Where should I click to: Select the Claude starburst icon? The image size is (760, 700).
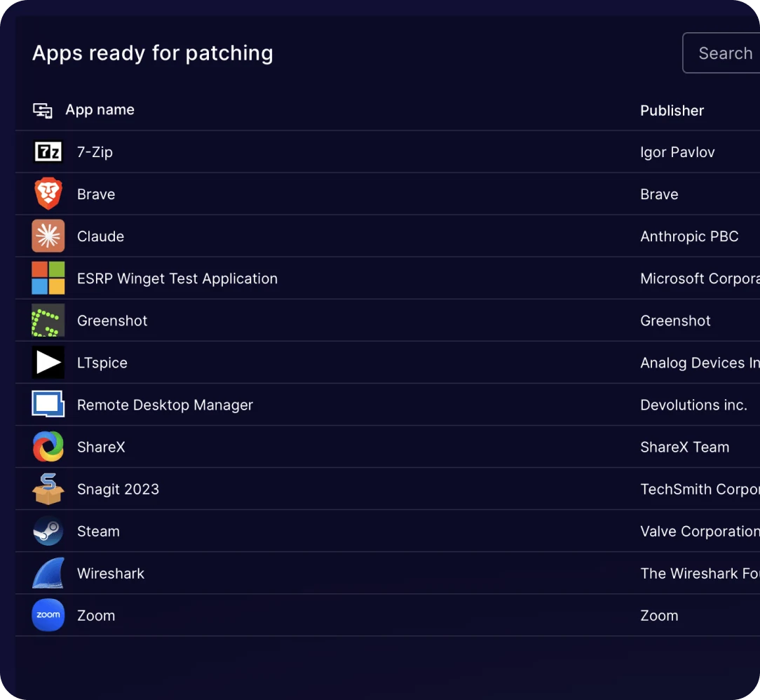[x=48, y=236]
